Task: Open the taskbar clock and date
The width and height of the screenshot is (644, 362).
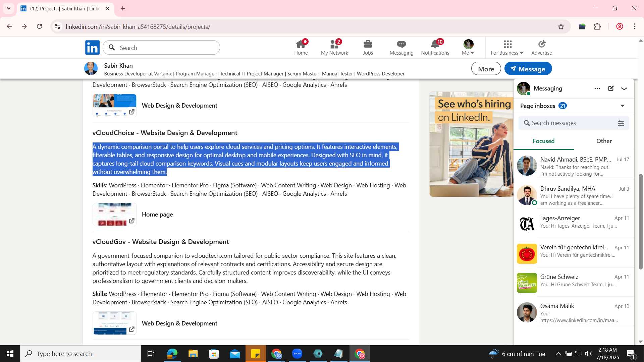Action: pos(607,354)
